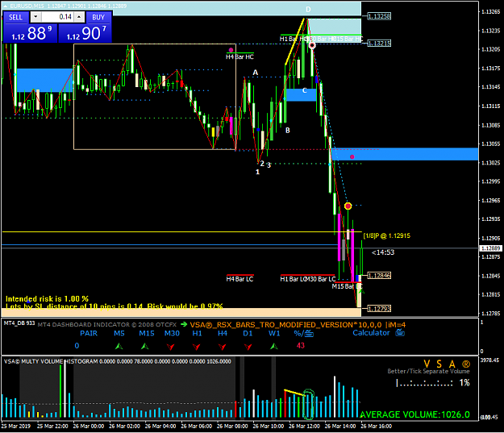Click the H1 timeframe header
The height and width of the screenshot is (433, 504).
[x=197, y=333]
